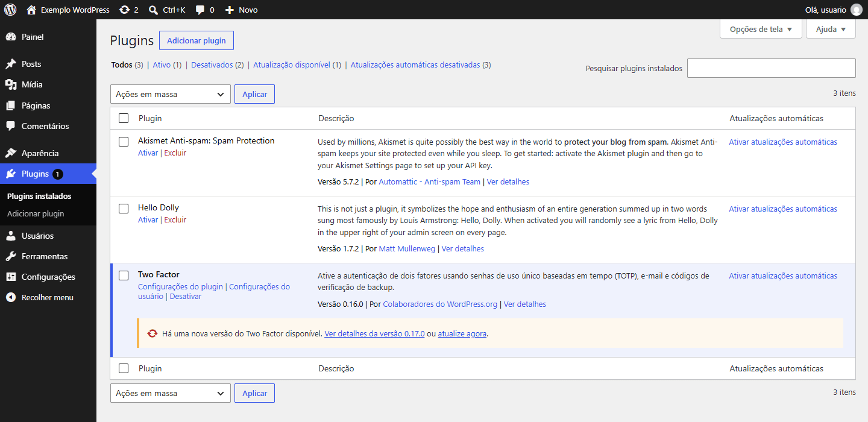This screenshot has width=868, height=422.
Task: Click the Painel dashboard icon
Action: [x=11, y=37]
